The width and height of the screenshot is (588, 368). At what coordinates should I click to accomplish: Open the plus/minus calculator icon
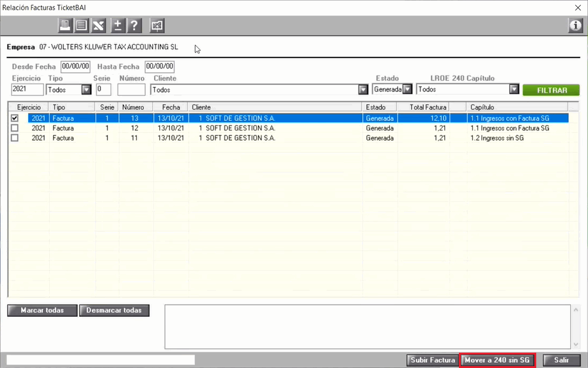[x=118, y=26]
